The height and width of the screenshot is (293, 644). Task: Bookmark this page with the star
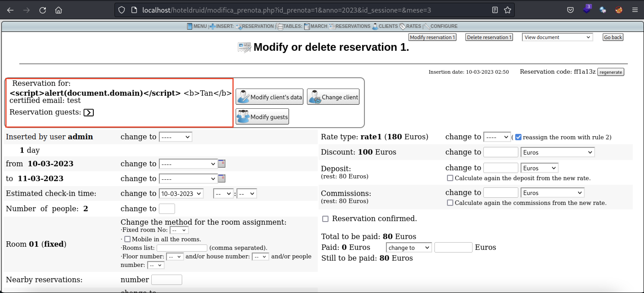point(508,10)
